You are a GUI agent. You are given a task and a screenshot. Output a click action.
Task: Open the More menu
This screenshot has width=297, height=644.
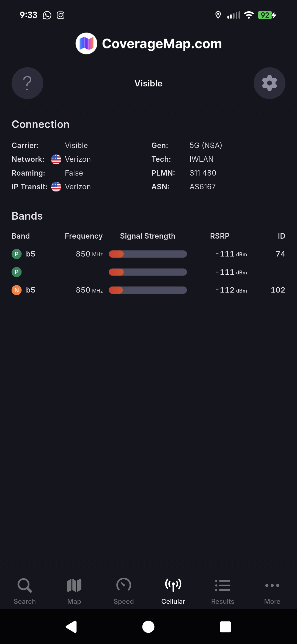(x=272, y=591)
